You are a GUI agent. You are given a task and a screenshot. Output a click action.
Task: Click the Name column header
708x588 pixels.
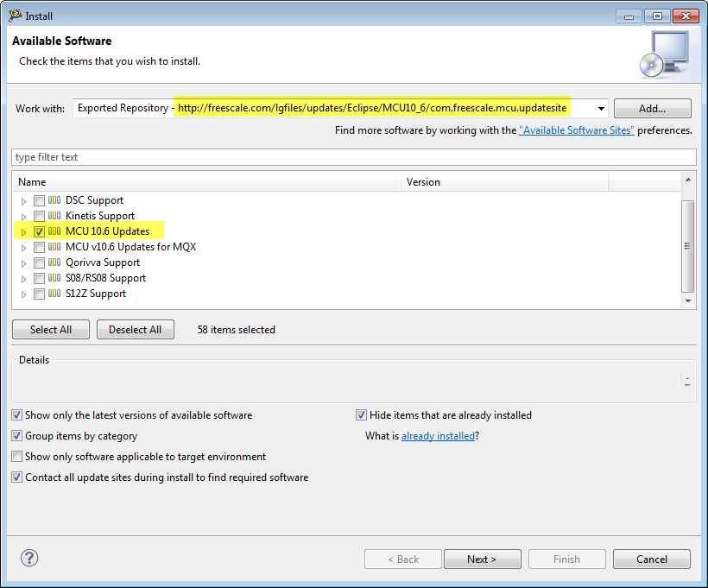(x=206, y=182)
